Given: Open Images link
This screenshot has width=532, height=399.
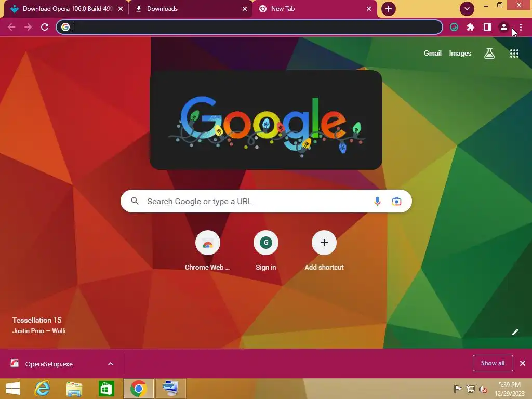Looking at the screenshot, I should (460, 54).
